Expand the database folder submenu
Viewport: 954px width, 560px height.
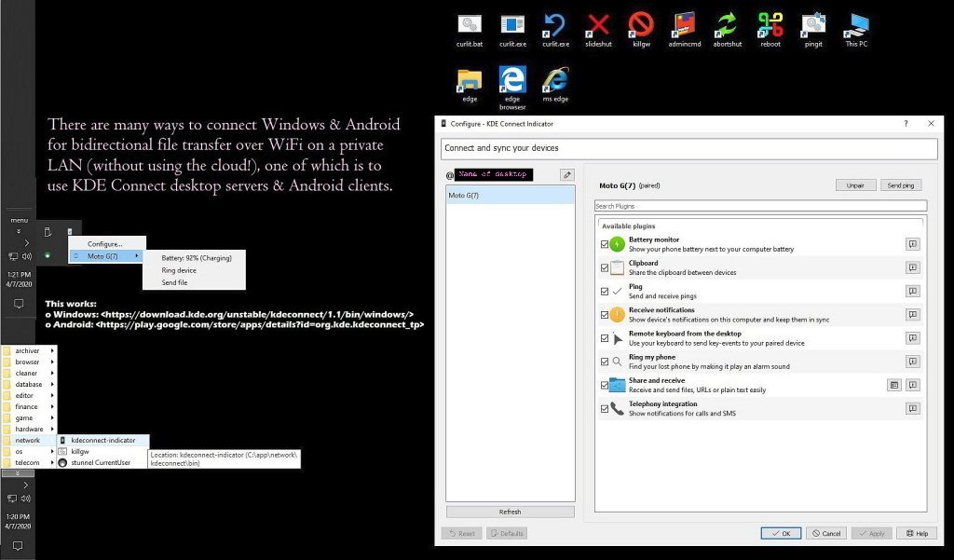[29, 384]
